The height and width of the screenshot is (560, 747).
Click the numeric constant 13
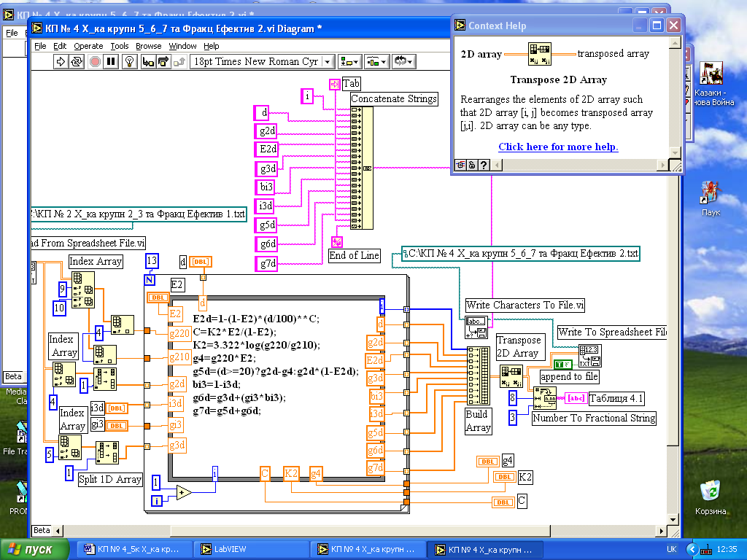pos(152,261)
